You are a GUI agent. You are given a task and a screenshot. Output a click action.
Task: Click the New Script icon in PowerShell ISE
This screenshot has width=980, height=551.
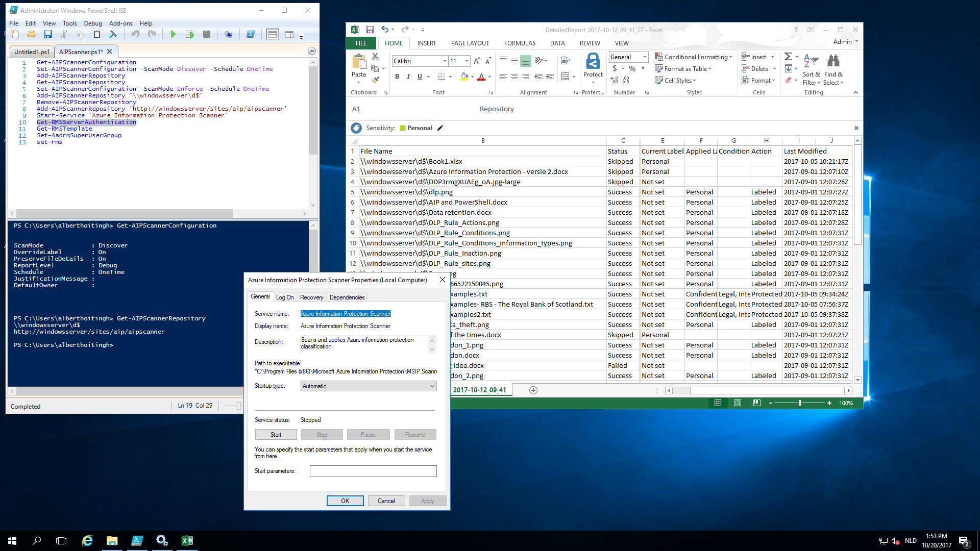(x=15, y=34)
